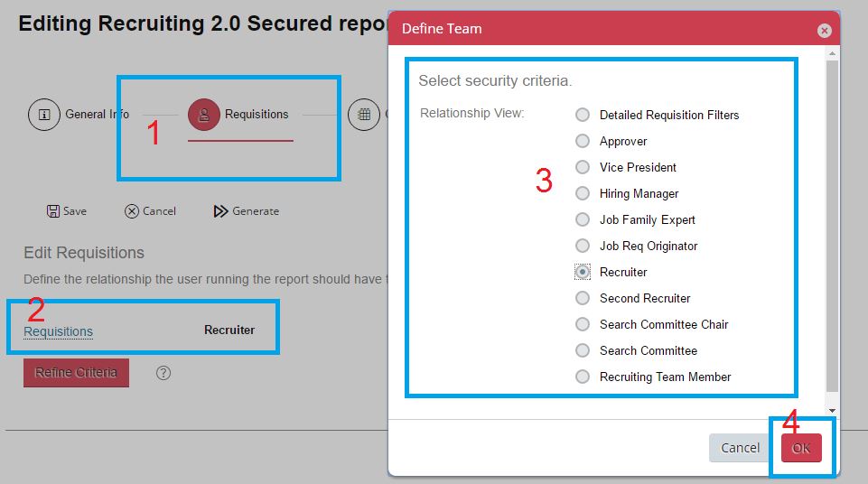Open the Requisitions tab label
The width and height of the screenshot is (868, 484).
257,114
